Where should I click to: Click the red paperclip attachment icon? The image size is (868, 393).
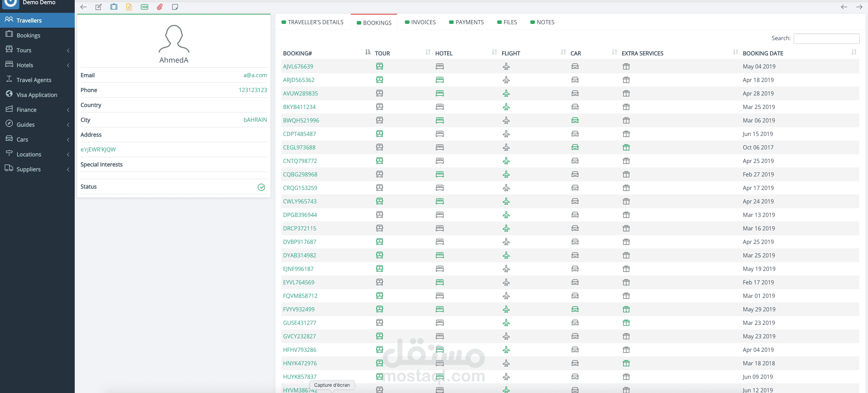click(x=160, y=7)
